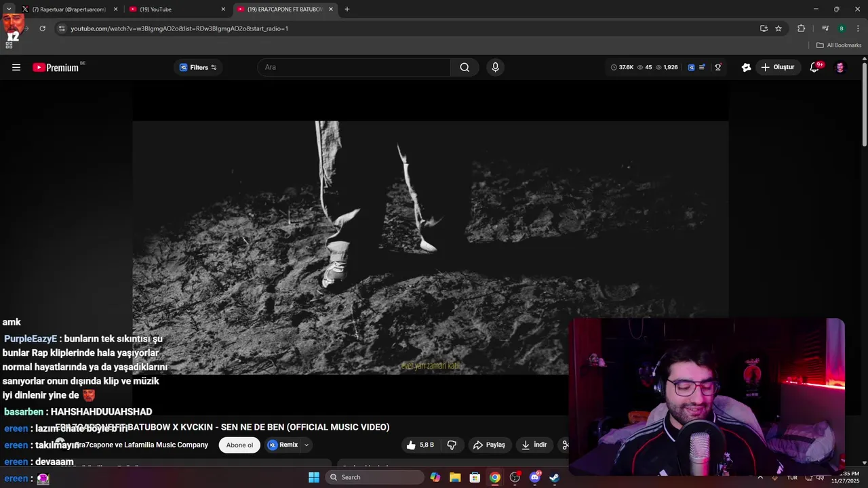Screen dimensions: 868x488
Task: Open the Chrome three-dot menu
Action: [x=858, y=28]
